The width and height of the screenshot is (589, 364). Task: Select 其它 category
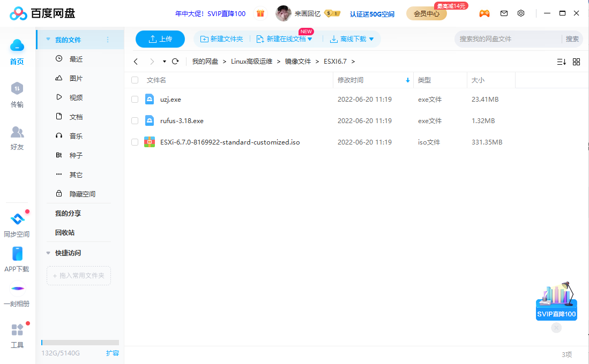(76, 175)
